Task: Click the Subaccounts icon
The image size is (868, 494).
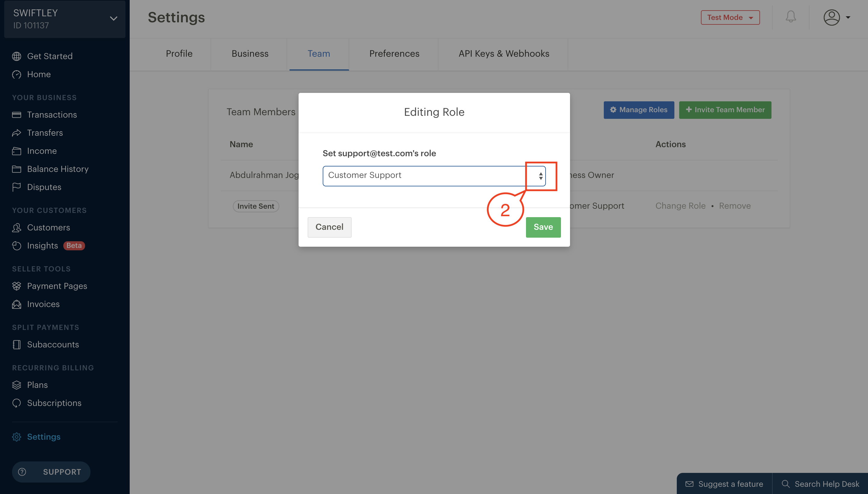Action: point(16,345)
